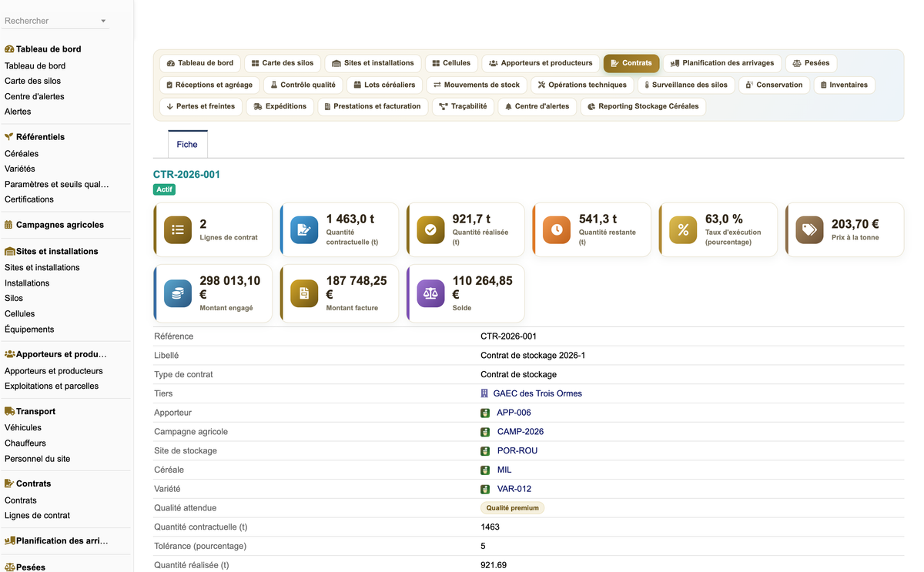Viewport: 924px width, 572px height.
Task: Open Reporting Stockage Céréales menu item
Action: (643, 106)
